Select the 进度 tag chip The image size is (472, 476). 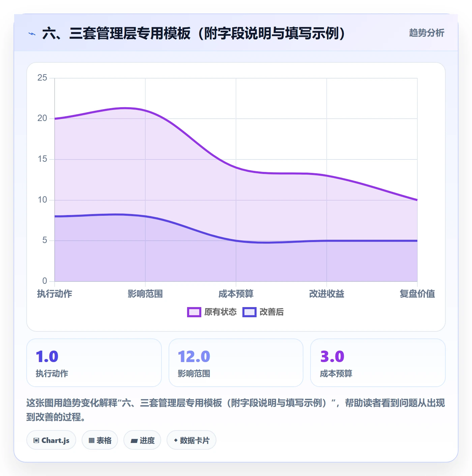pyautogui.click(x=142, y=440)
